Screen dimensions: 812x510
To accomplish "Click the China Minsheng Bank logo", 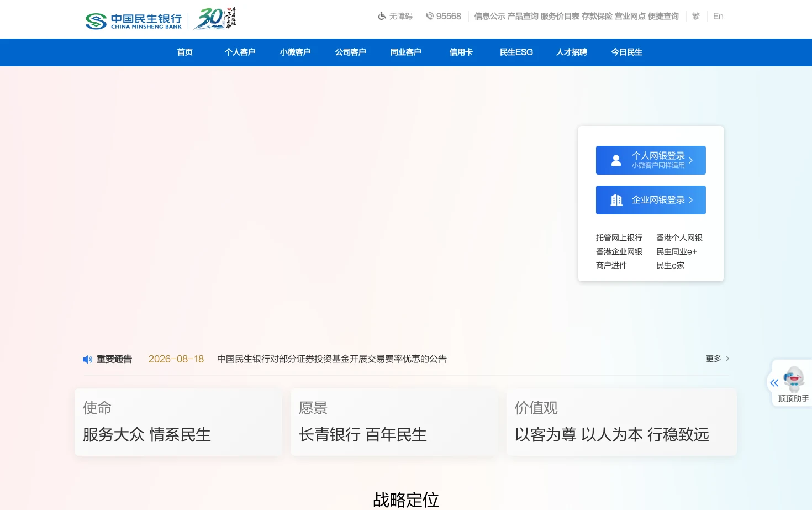I will pos(134,21).
